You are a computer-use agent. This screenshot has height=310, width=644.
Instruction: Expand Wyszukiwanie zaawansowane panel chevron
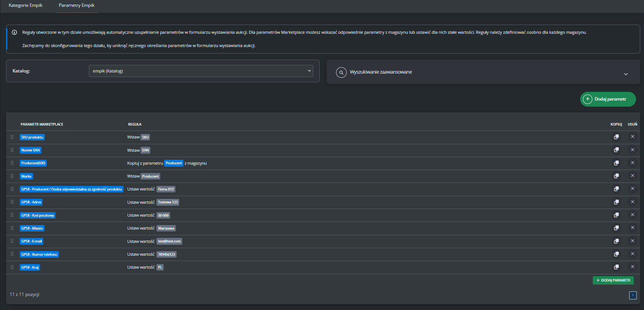pyautogui.click(x=625, y=74)
